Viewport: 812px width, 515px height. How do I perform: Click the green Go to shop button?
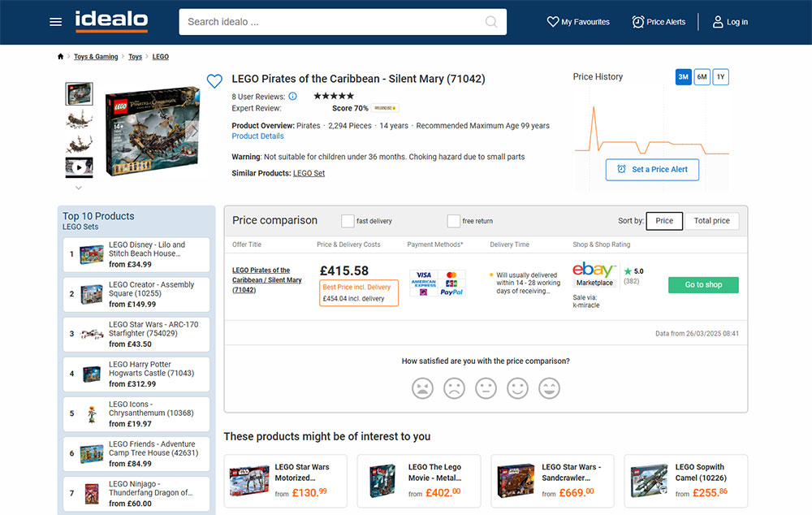click(703, 284)
